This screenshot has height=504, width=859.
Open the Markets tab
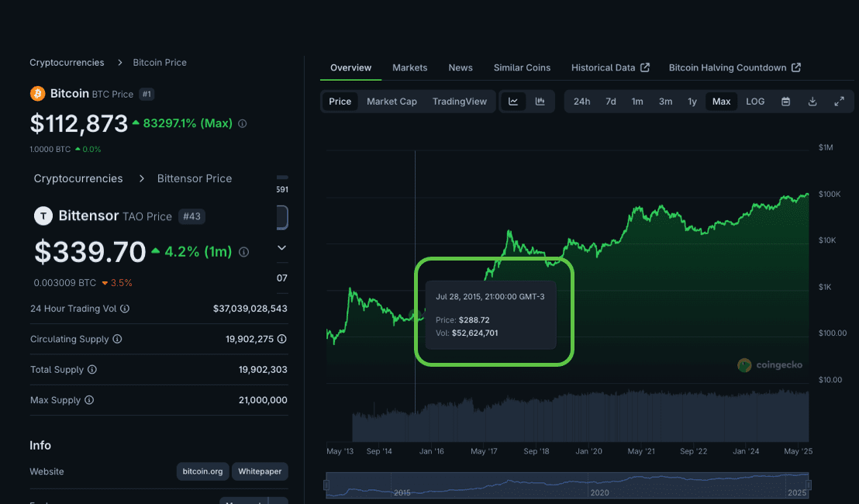coord(409,67)
